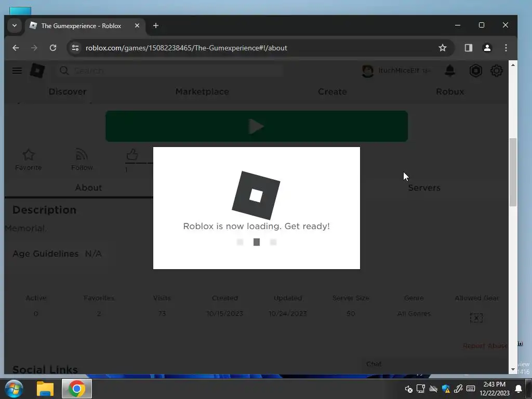The image size is (532, 399).
Task: Click the page scrollbar up arrow
Action: pos(513,65)
